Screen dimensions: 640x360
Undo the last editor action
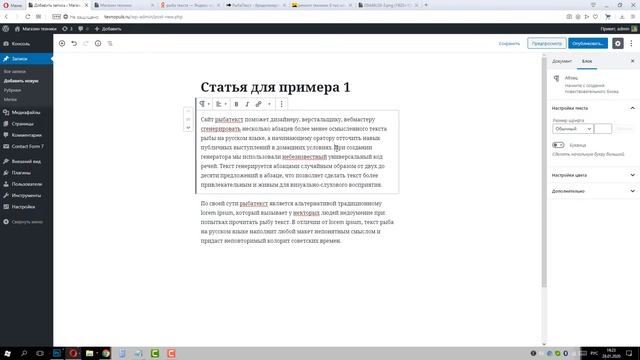pyautogui.click(x=74, y=43)
